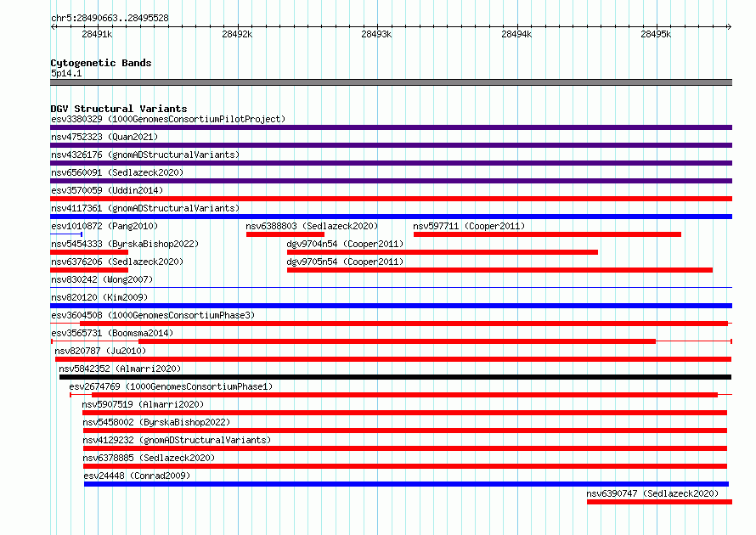Click nsv6378885 (Sedlazeck2020) label

pyautogui.click(x=149, y=458)
